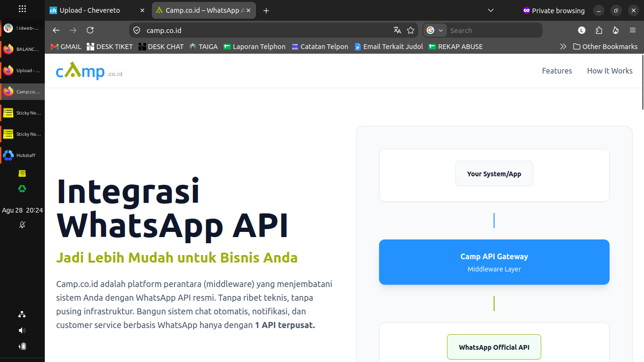Open the network status icon
The height and width of the screenshot is (362, 644).
coord(22,314)
